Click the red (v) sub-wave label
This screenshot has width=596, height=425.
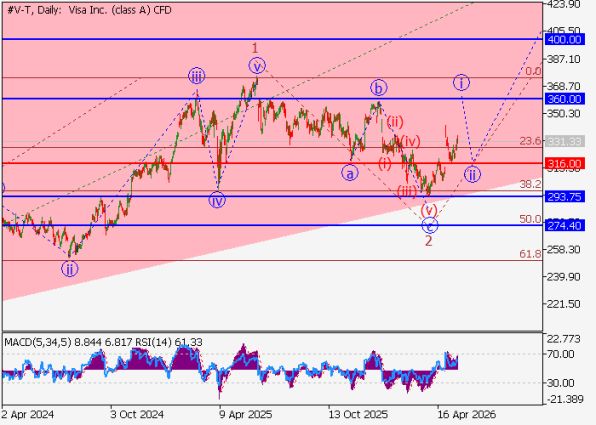(x=429, y=209)
